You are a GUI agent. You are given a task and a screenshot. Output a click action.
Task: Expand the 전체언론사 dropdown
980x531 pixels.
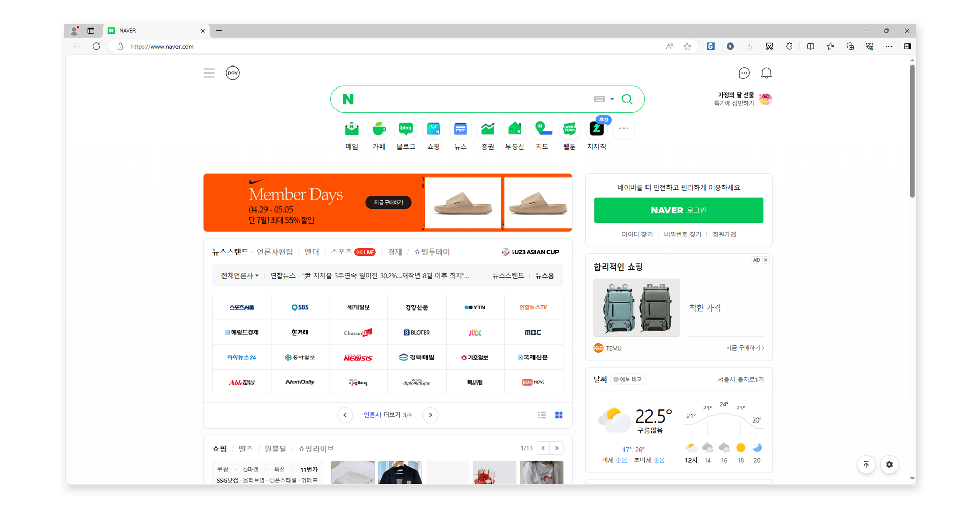pyautogui.click(x=239, y=275)
